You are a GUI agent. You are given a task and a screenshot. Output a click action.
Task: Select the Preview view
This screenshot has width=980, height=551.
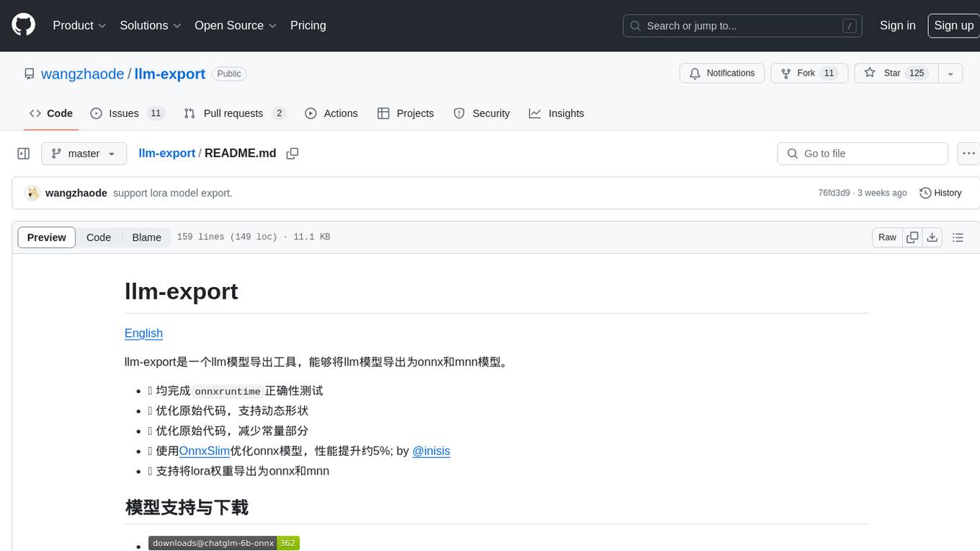click(47, 237)
